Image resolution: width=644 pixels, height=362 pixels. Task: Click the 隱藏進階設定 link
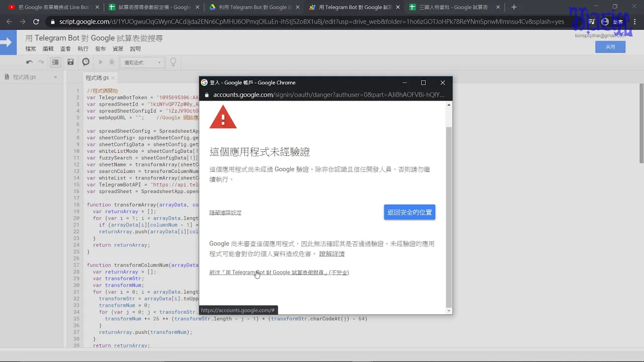coord(225,213)
